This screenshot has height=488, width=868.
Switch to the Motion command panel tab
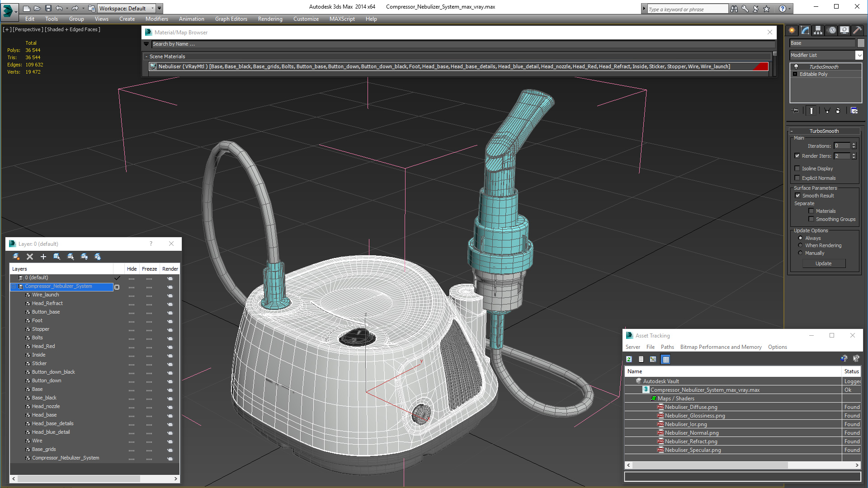pyautogui.click(x=832, y=30)
